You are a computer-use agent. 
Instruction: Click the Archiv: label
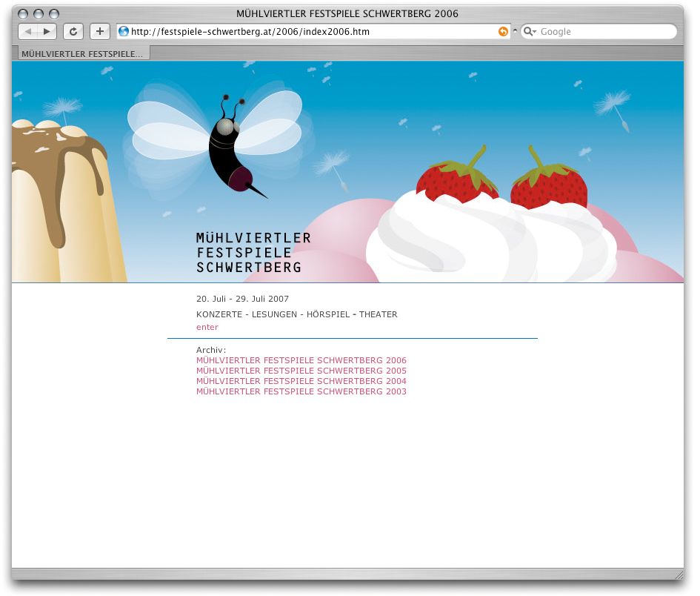point(211,350)
